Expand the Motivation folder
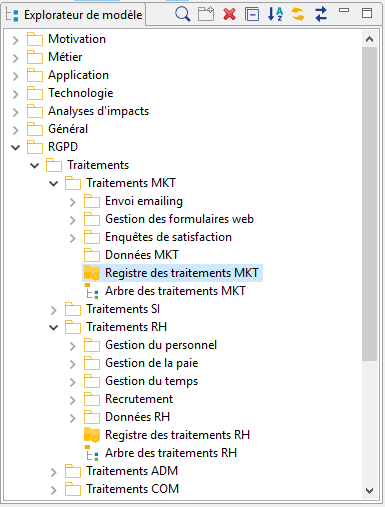 coord(15,40)
